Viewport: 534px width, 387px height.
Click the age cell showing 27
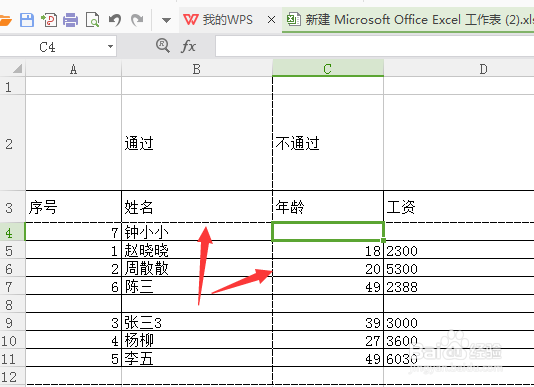click(x=328, y=340)
